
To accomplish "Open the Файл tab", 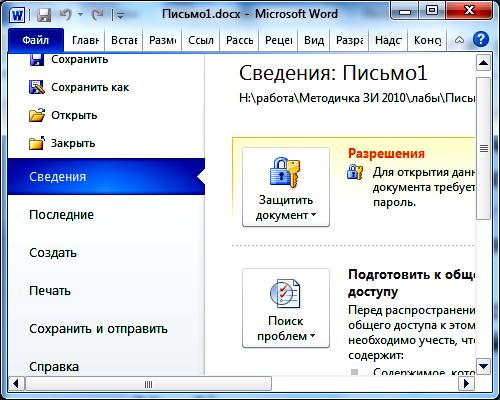I will pos(36,40).
